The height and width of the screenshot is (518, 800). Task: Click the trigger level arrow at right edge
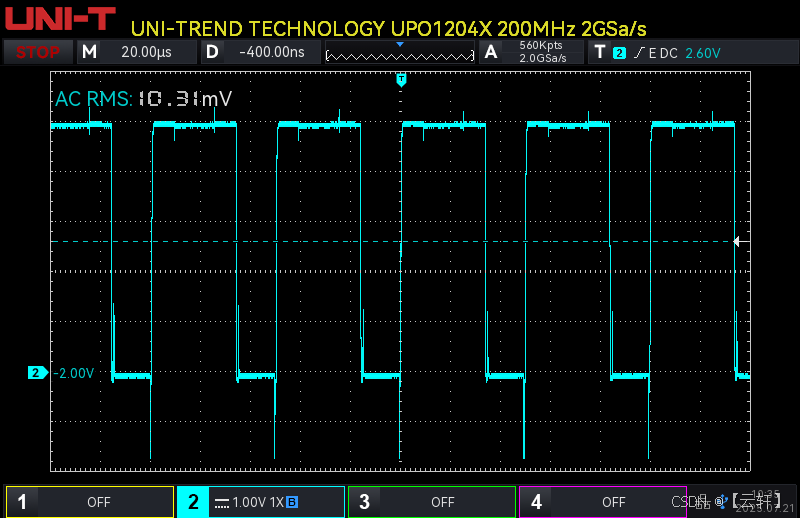(x=740, y=241)
